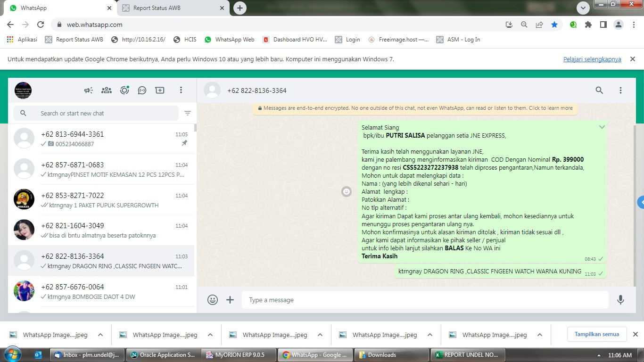Bookmark this page with star icon
Viewport: 644px width, 362px height.
point(554,25)
